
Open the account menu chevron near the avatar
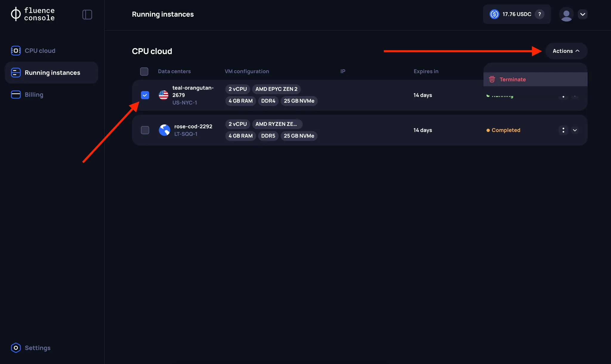pyautogui.click(x=583, y=14)
